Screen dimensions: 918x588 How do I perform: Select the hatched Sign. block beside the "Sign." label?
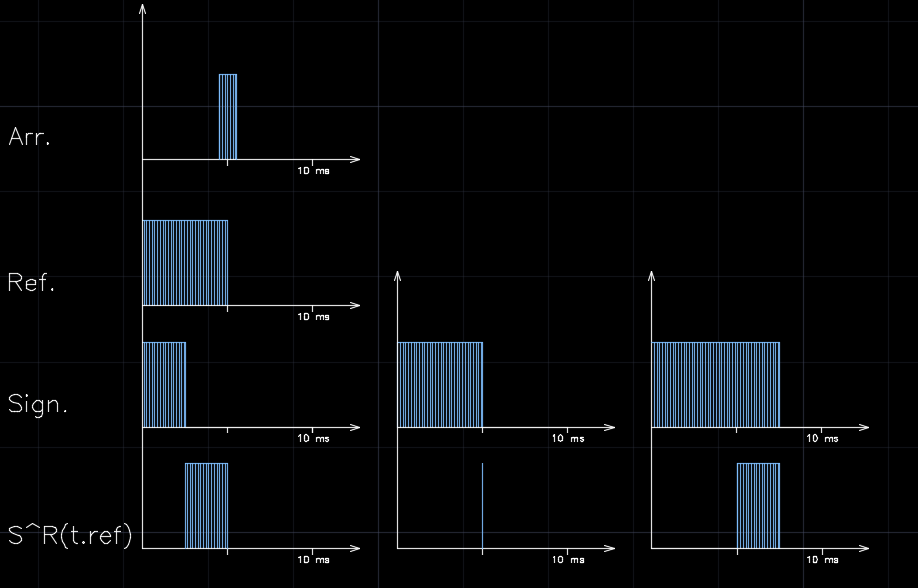(164, 385)
